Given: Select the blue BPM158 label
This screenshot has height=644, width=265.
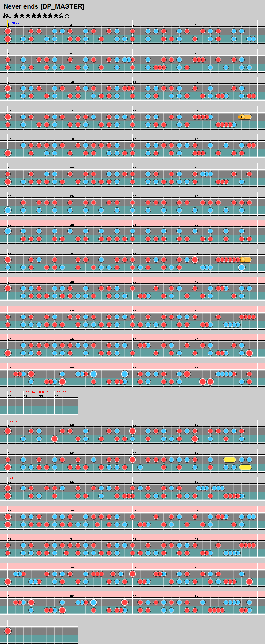Looking at the screenshot, I should (x=14, y=23).
